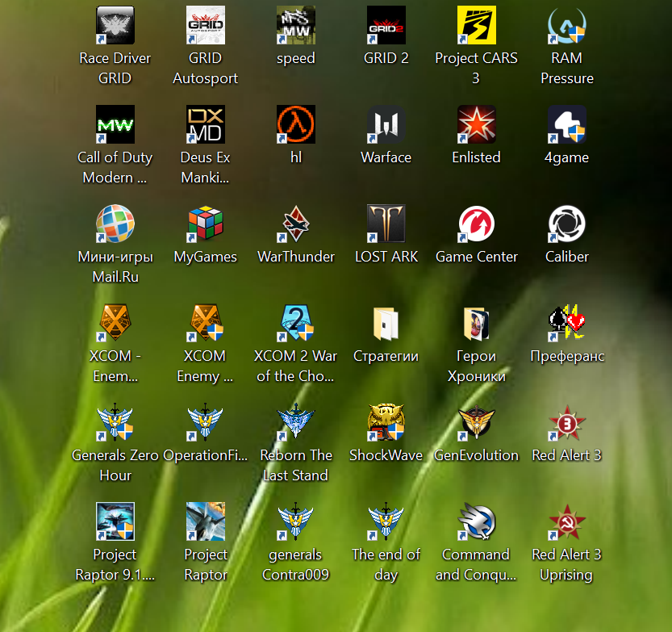Click the ShockWave mod icon
Viewport: 672px width, 632px height.
(x=386, y=423)
